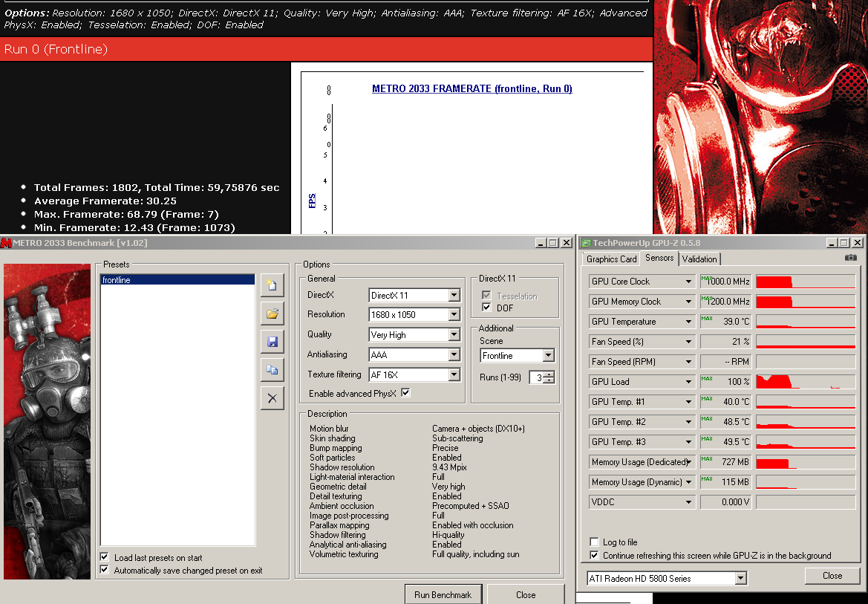Open Fan Speed (RPM) sensor dropdown
868x604 pixels.
(x=688, y=362)
